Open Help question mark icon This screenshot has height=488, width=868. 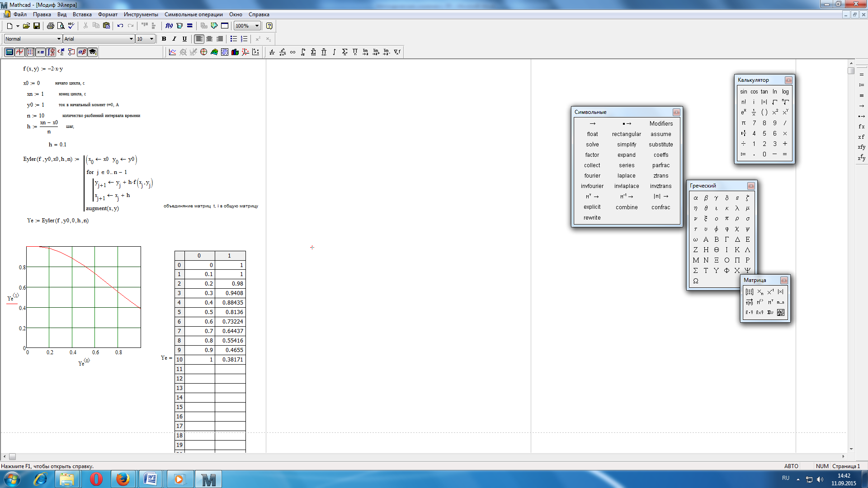coord(269,26)
